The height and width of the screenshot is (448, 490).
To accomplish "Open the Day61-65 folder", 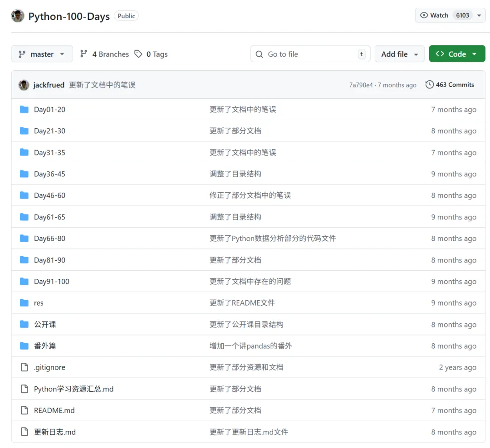I will (x=50, y=217).
